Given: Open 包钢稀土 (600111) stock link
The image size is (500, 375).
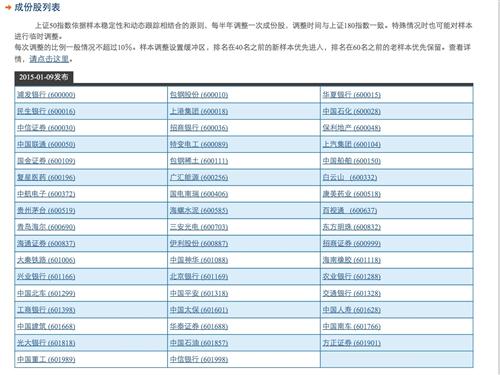Looking at the screenshot, I should click(199, 161).
